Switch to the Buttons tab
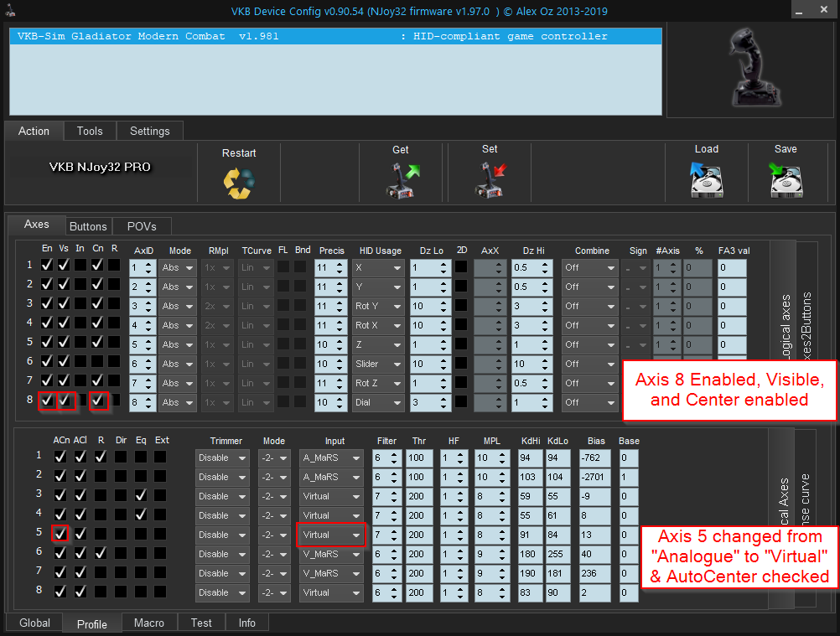Screen dimensions: 840x636 [x=88, y=226]
